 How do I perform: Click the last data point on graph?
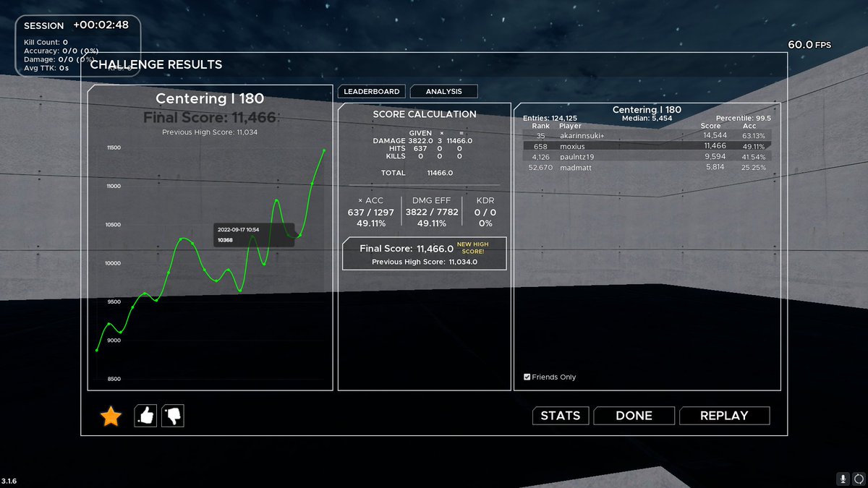(324, 150)
